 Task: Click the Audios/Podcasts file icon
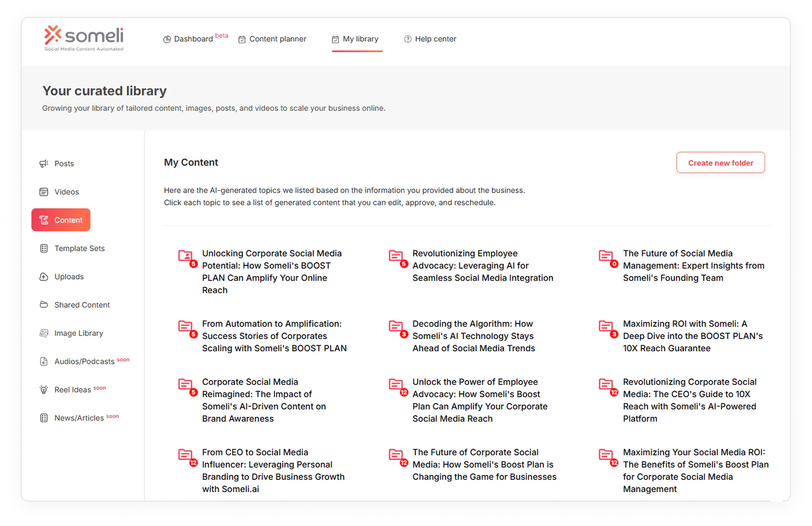point(44,361)
